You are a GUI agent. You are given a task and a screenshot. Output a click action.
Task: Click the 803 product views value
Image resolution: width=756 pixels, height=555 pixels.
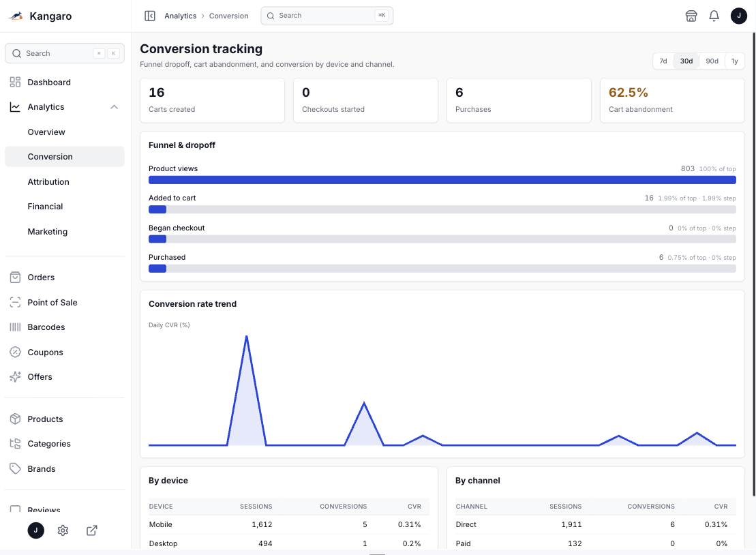(688, 169)
